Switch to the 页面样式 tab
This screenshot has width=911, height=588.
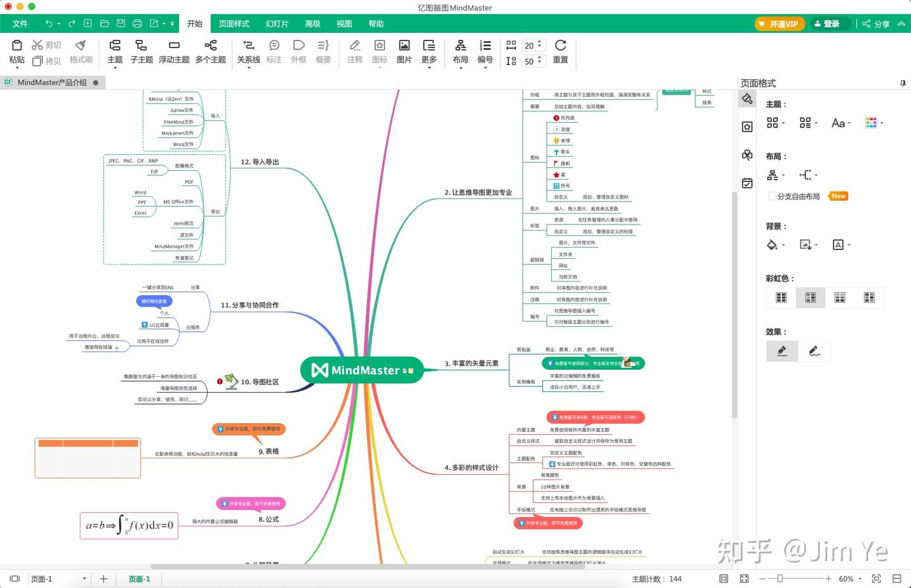pos(234,23)
